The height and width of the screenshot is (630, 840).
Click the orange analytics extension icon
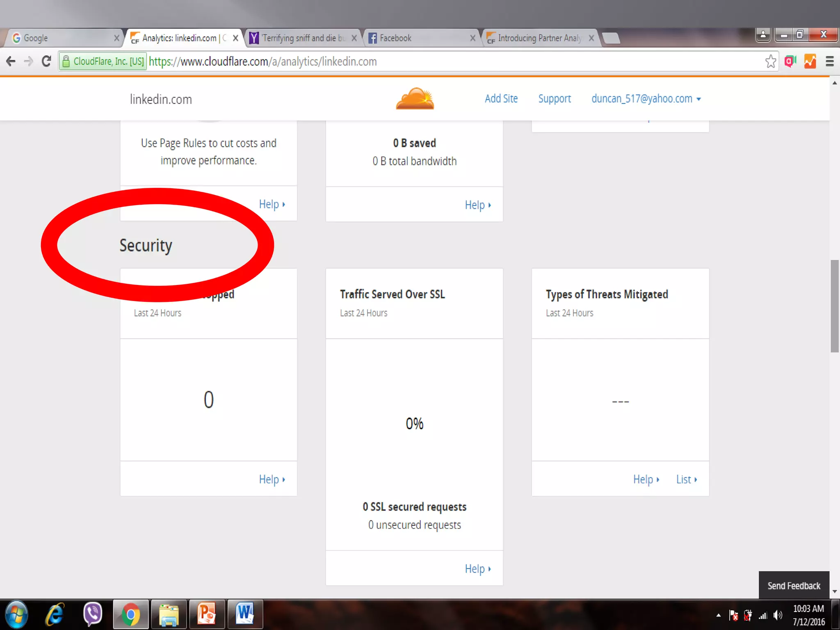(x=810, y=62)
